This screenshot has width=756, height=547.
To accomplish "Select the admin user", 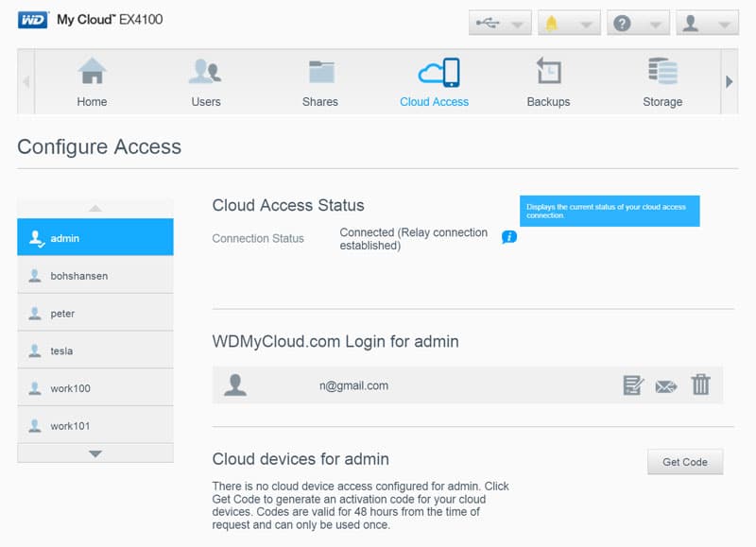I will (x=95, y=237).
